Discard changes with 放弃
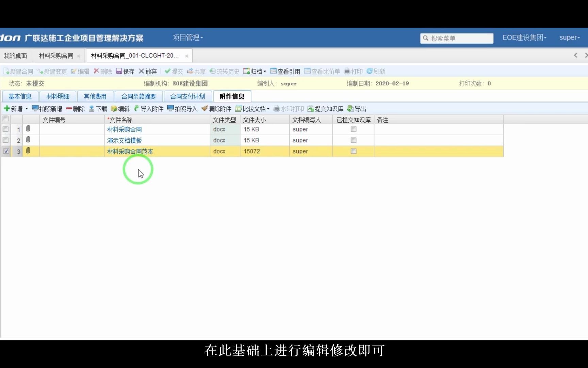Image resolution: width=588 pixels, height=368 pixels. pyautogui.click(x=148, y=71)
